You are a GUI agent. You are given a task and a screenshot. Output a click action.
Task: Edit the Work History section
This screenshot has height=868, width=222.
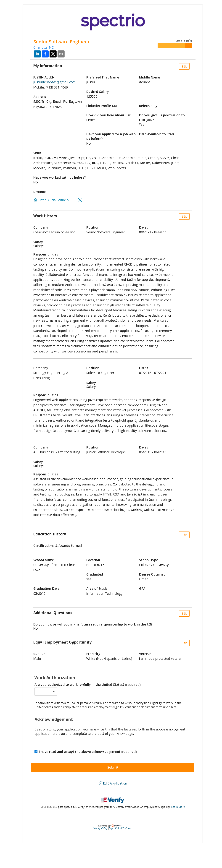[x=184, y=216]
